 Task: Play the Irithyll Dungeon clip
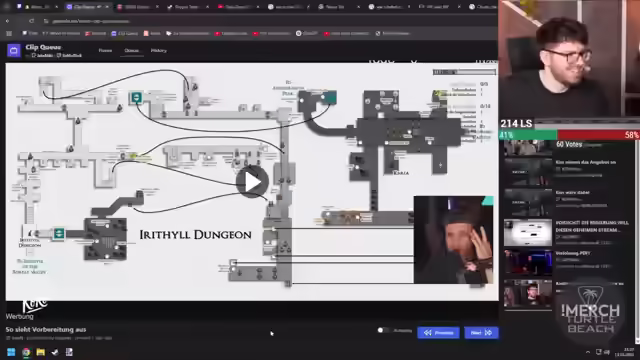tap(252, 182)
